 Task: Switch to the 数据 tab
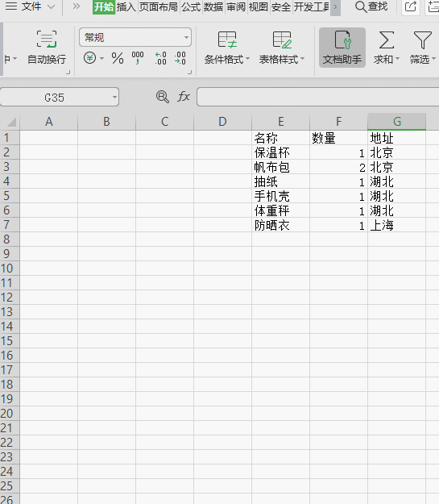(213, 6)
